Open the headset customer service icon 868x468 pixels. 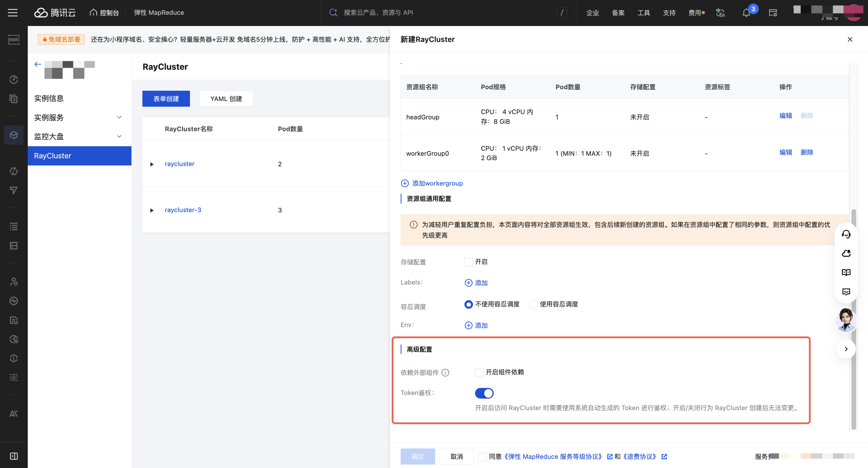point(846,234)
